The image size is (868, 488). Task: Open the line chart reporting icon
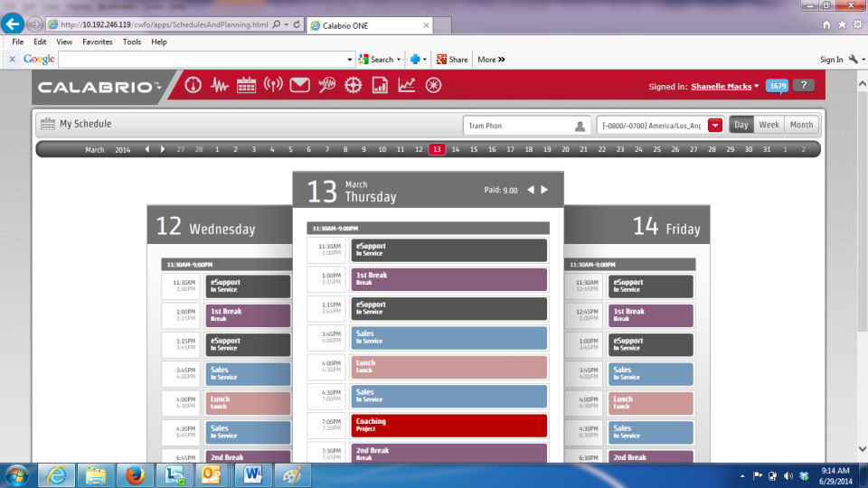click(x=406, y=85)
